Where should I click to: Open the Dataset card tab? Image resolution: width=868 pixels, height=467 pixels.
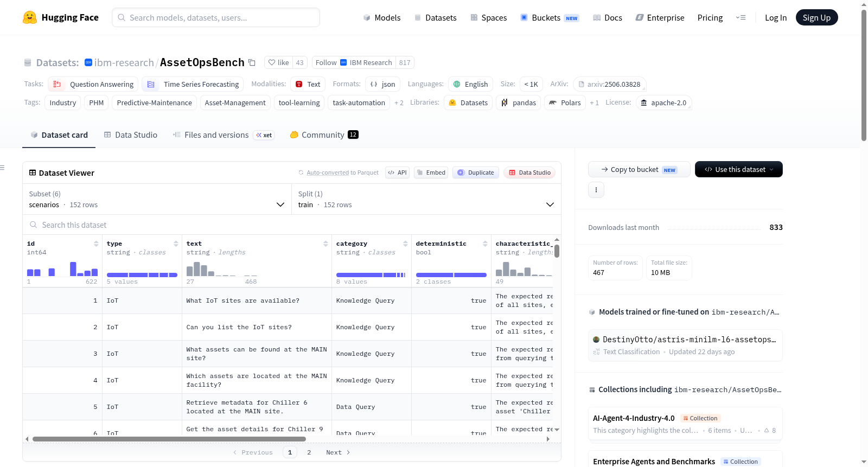tap(59, 135)
